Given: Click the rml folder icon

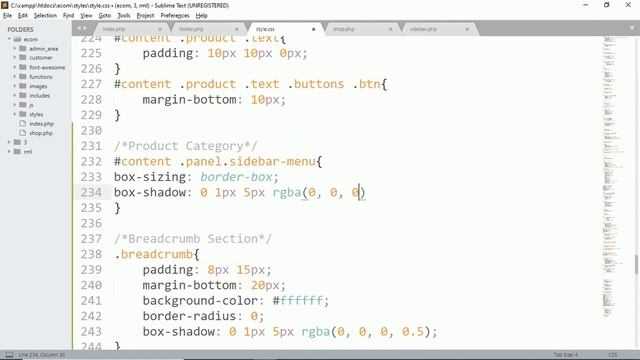Looking at the screenshot, I should coord(17,151).
